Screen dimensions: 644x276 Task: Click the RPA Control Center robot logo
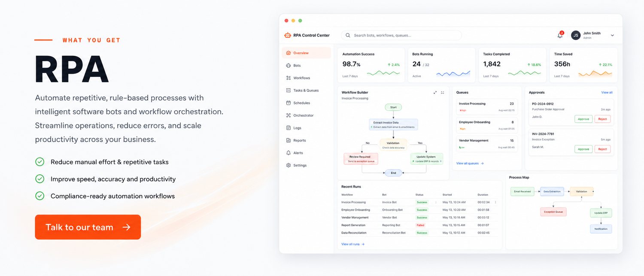coord(288,35)
